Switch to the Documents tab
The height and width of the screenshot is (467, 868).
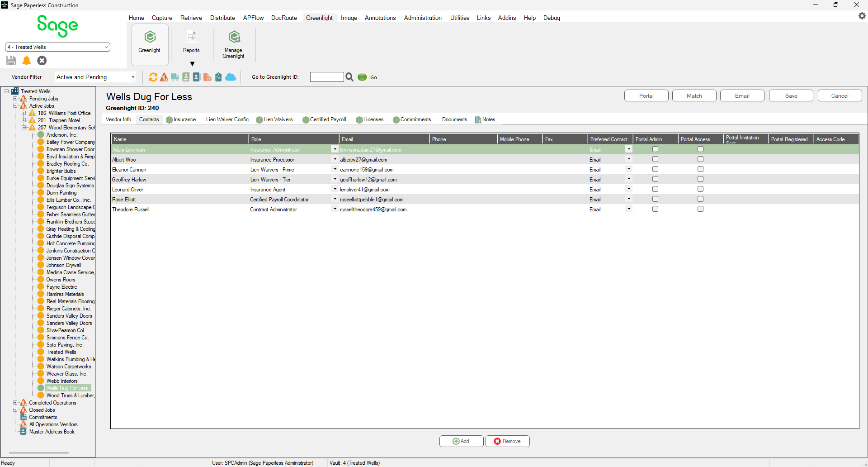[x=454, y=119]
